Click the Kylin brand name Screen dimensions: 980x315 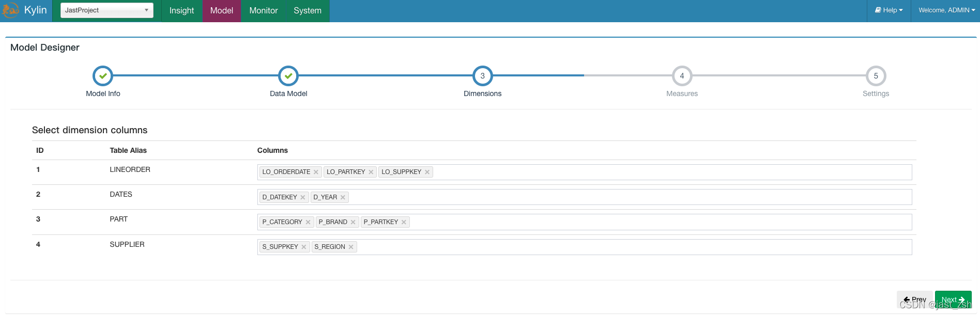pos(35,10)
